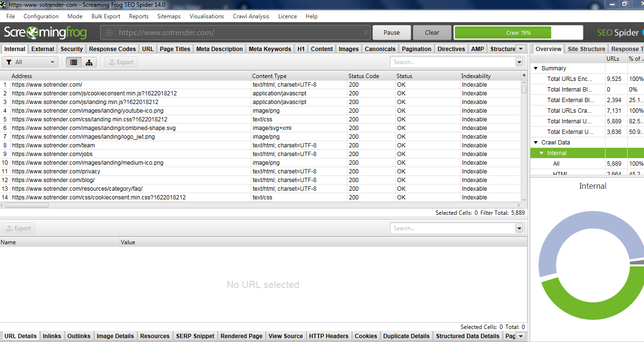Click the upper Export button
This screenshot has width=644, height=342.
click(x=121, y=62)
